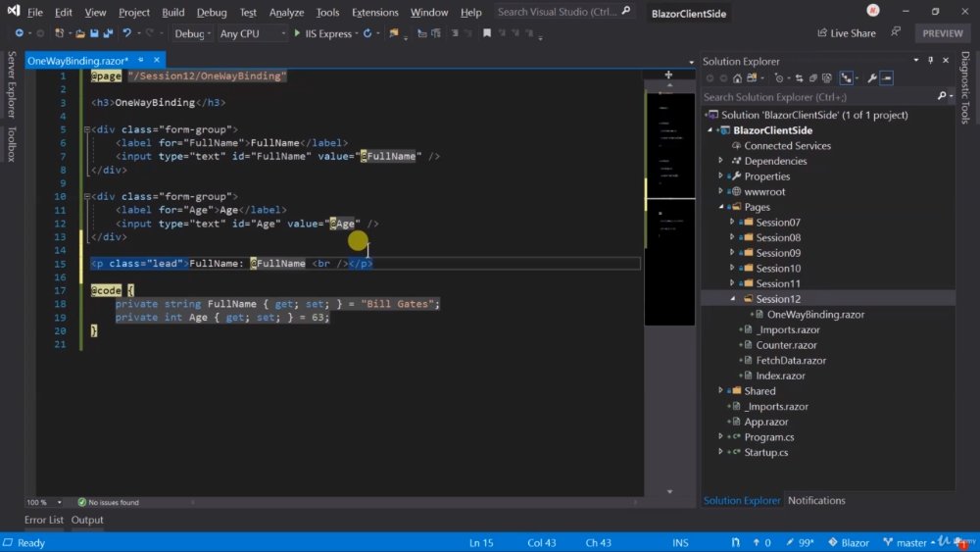Image resolution: width=980 pixels, height=552 pixels.
Task: Click the Save All icon
Action: coord(108,33)
